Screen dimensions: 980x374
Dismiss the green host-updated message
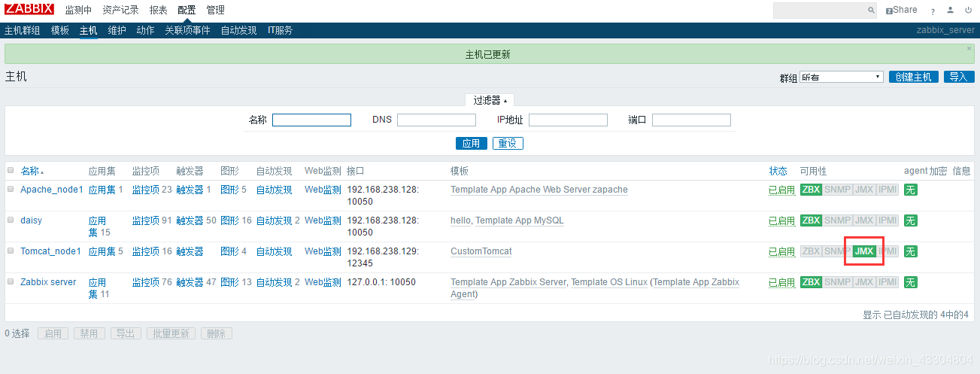[969, 48]
